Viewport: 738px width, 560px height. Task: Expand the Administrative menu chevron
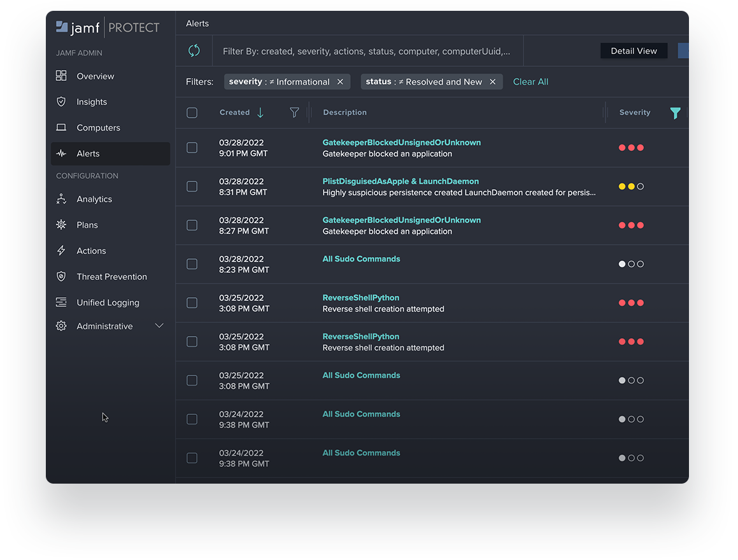coord(159,326)
